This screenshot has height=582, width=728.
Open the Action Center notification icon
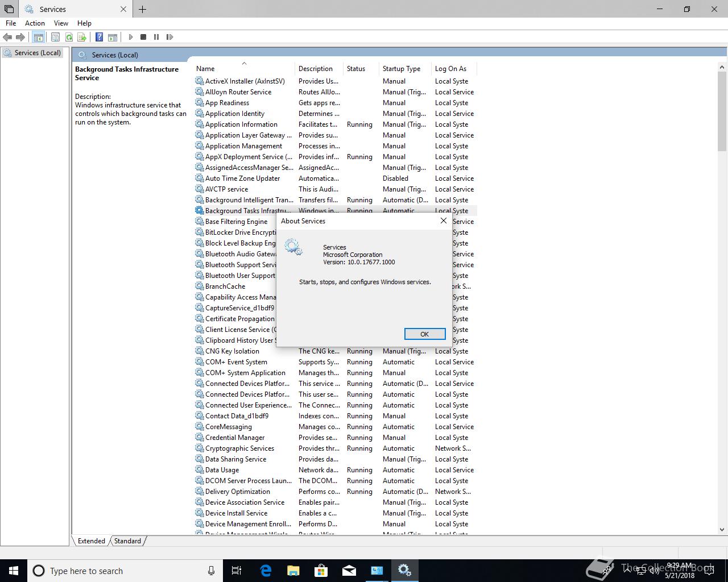click(x=709, y=571)
